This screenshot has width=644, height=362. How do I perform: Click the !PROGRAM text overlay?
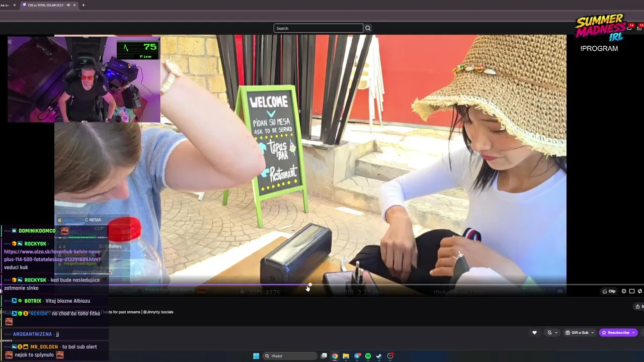(599, 49)
